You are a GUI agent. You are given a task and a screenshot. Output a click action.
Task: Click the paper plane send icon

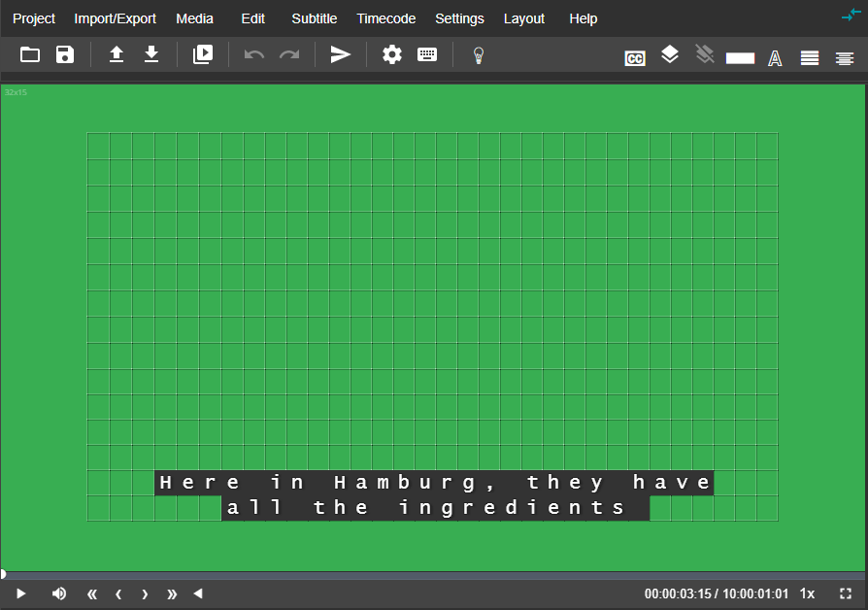[341, 55]
